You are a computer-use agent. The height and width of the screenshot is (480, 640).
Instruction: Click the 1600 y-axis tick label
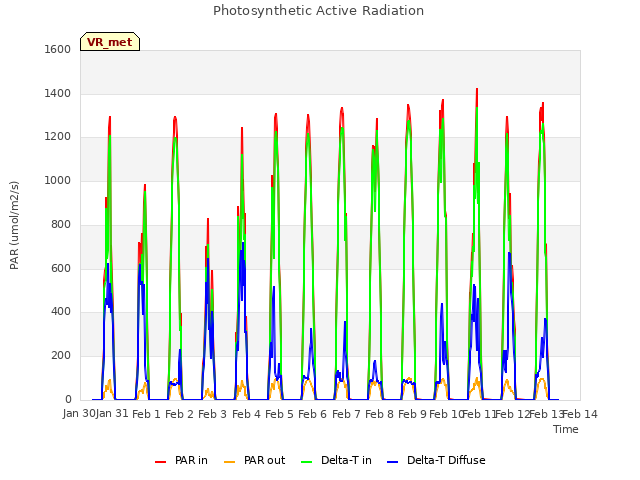(58, 49)
